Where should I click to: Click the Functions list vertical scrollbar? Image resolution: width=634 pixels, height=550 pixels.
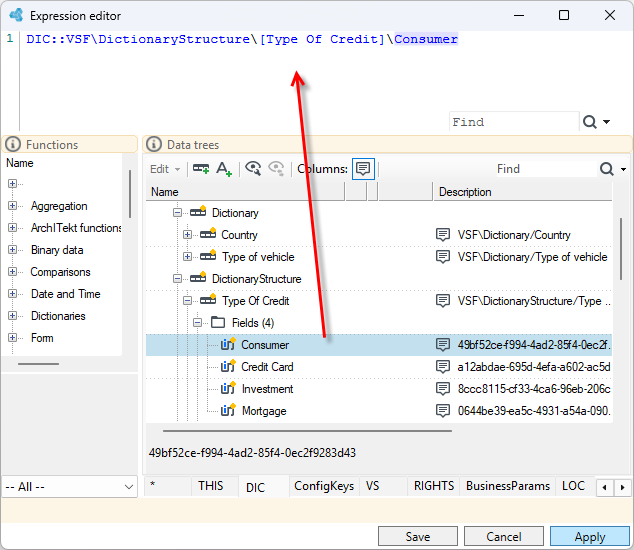click(x=130, y=194)
